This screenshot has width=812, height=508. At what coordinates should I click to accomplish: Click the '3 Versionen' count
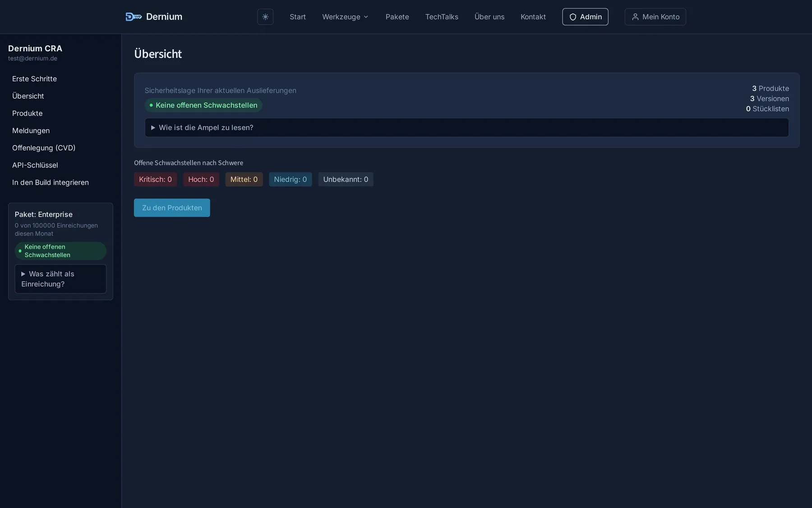pos(769,98)
